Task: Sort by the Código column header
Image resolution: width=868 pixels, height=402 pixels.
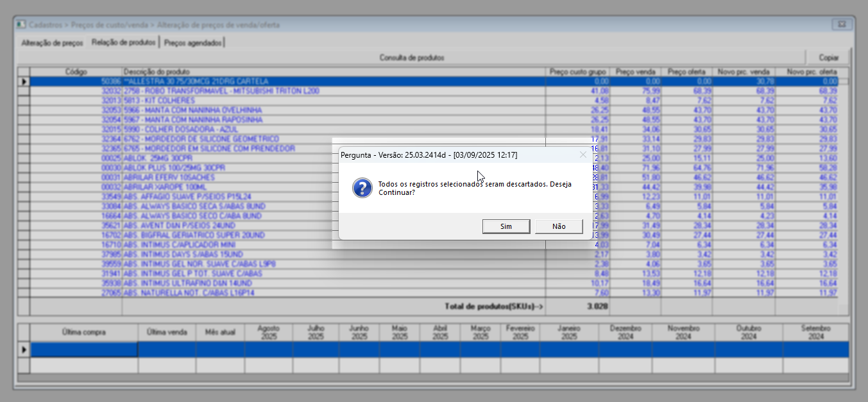Action: (x=76, y=72)
